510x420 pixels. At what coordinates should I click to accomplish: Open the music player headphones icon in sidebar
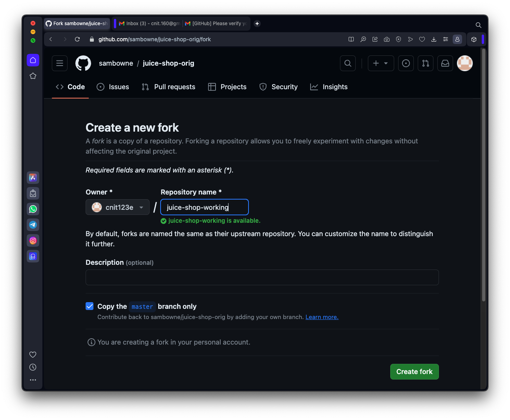pyautogui.click(x=33, y=256)
